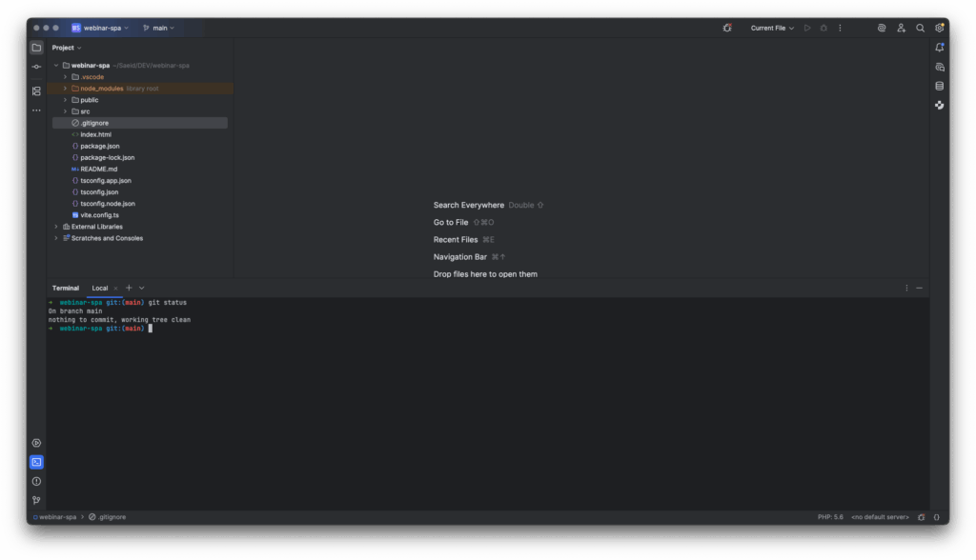Viewport: 976px width, 560px height.
Task: Open IDE settings gear icon
Action: click(940, 28)
